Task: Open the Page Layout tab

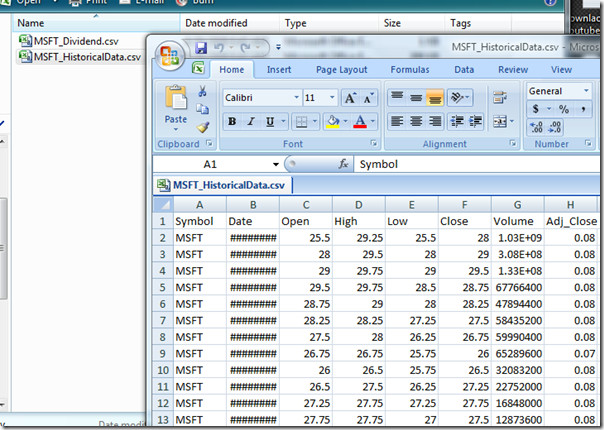Action: [x=341, y=70]
